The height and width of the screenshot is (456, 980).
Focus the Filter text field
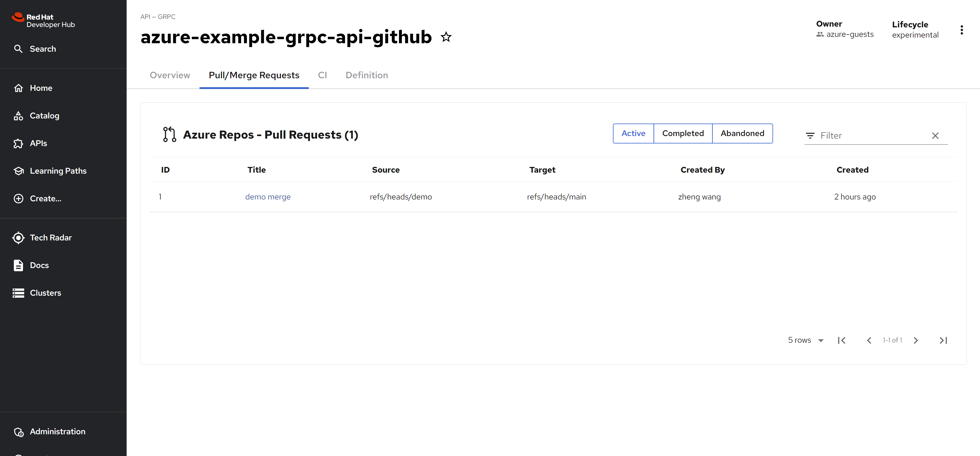[871, 136]
